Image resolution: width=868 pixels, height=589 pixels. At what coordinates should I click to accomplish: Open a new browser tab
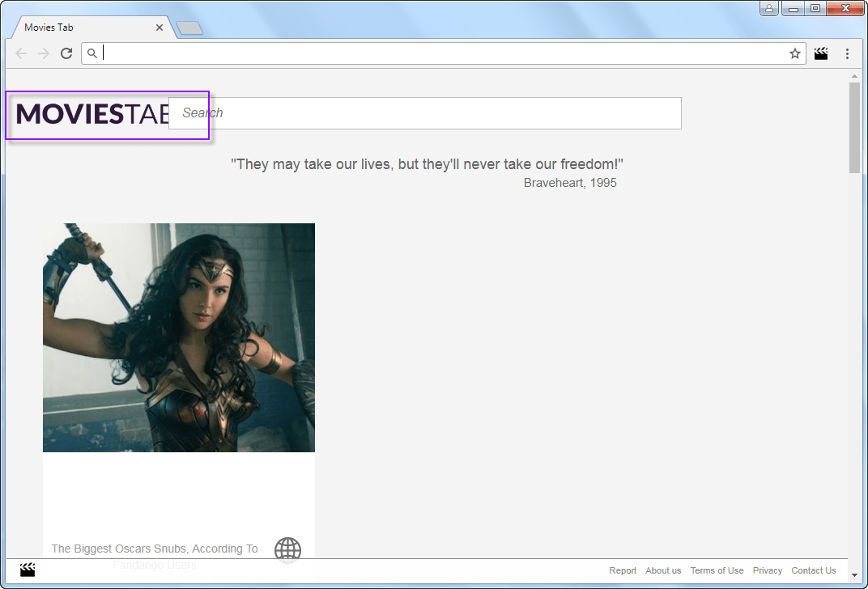[189, 29]
